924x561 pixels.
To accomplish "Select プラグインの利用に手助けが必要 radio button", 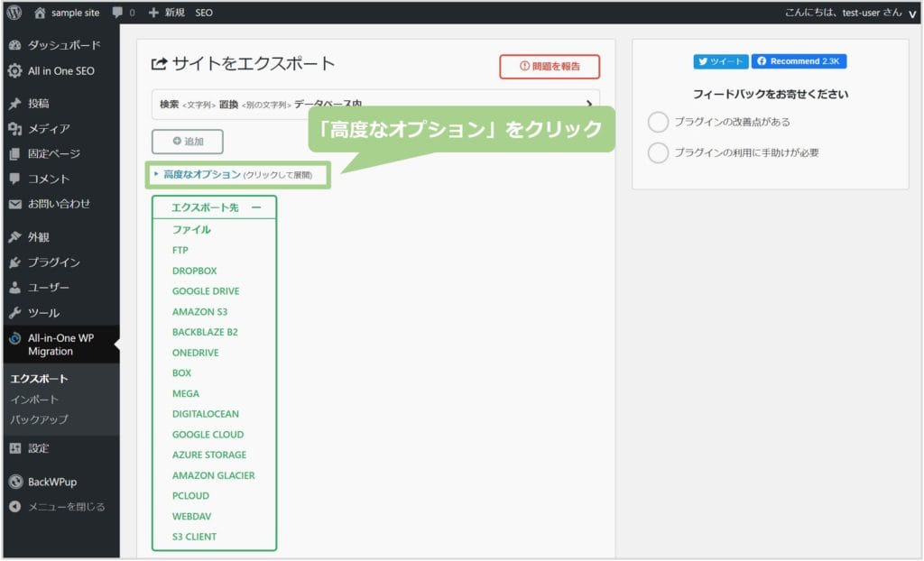I will click(658, 152).
